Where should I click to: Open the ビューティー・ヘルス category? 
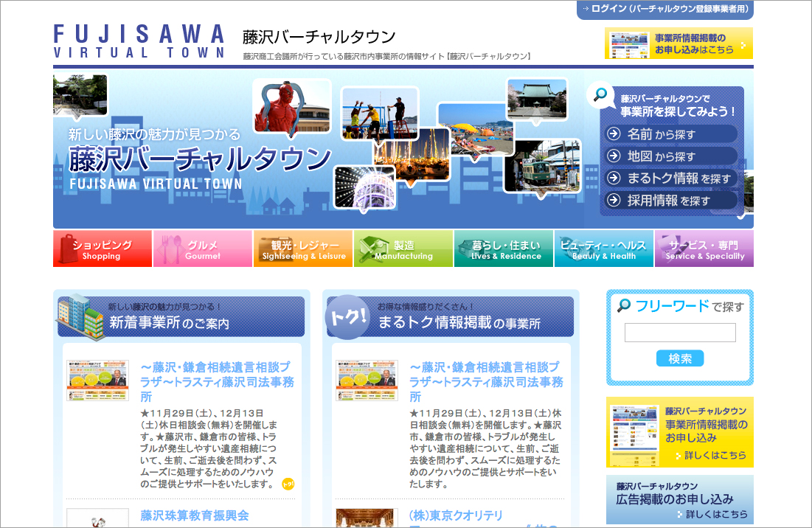(x=603, y=249)
